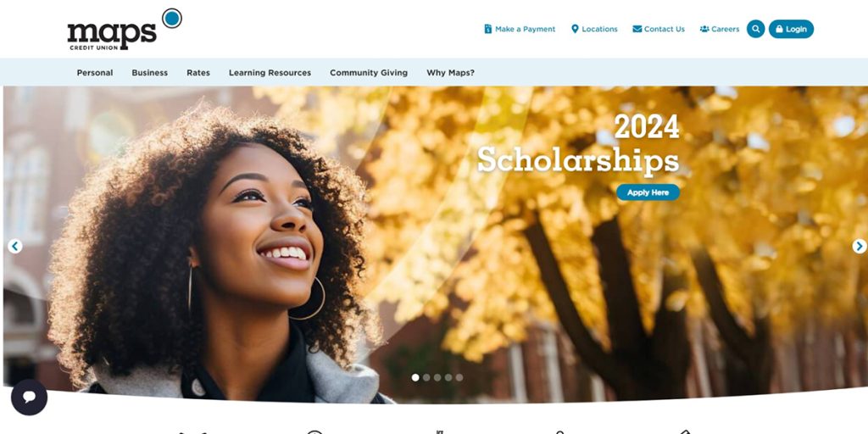Expand the Learning Resources menu
This screenshot has height=434, width=868.
coord(270,73)
